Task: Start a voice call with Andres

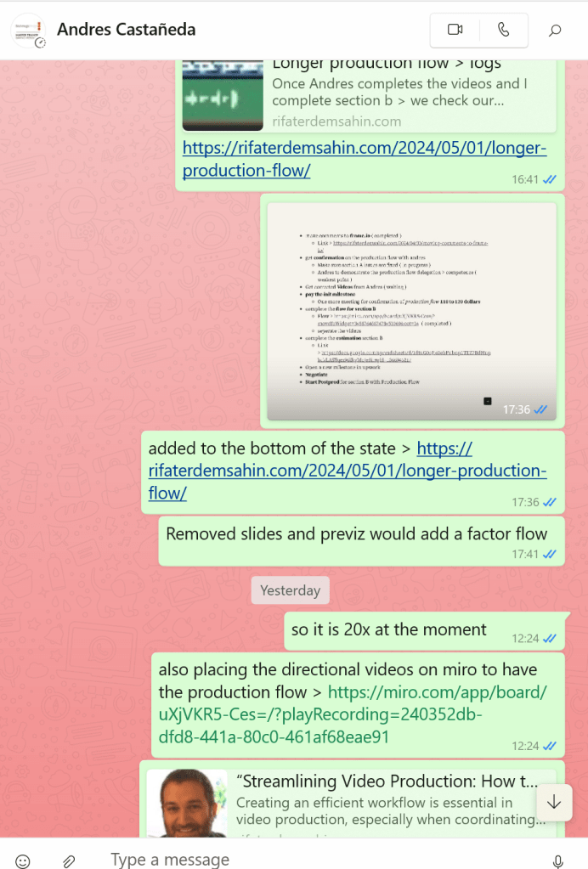Action: click(x=503, y=30)
